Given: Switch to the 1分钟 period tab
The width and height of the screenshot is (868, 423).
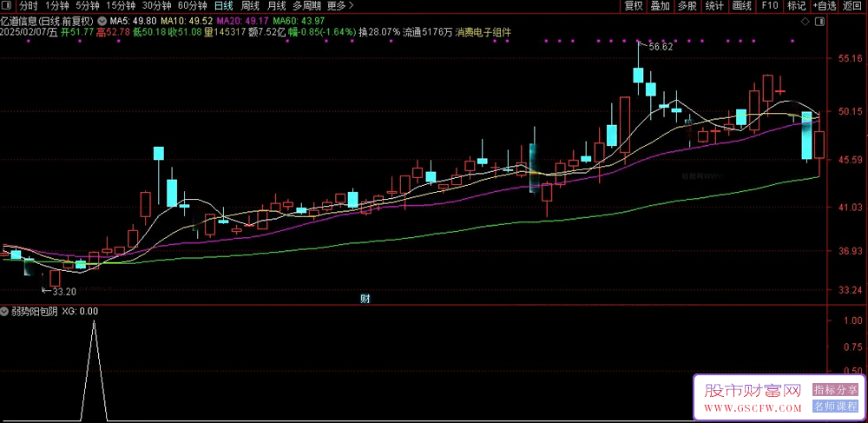Looking at the screenshot, I should [56, 6].
